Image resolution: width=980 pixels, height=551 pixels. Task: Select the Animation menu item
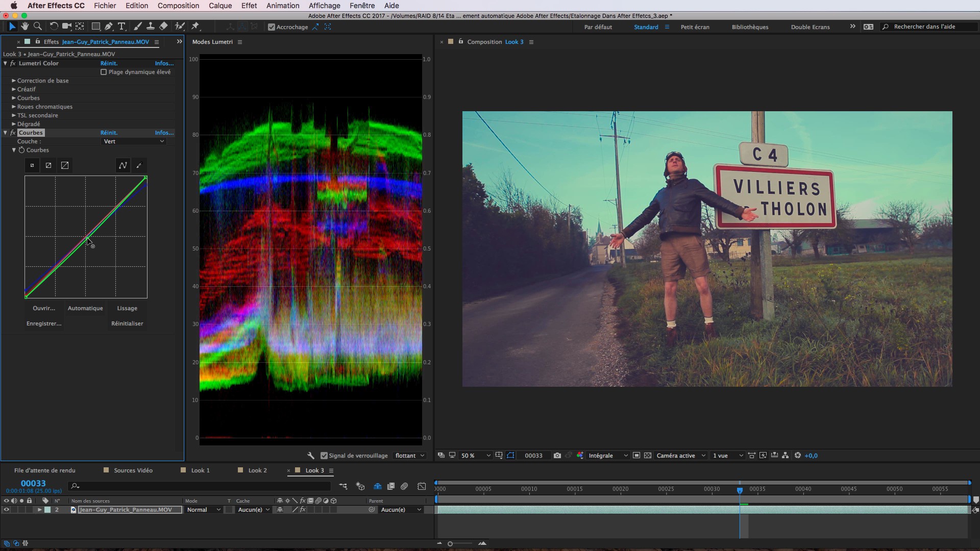point(281,6)
